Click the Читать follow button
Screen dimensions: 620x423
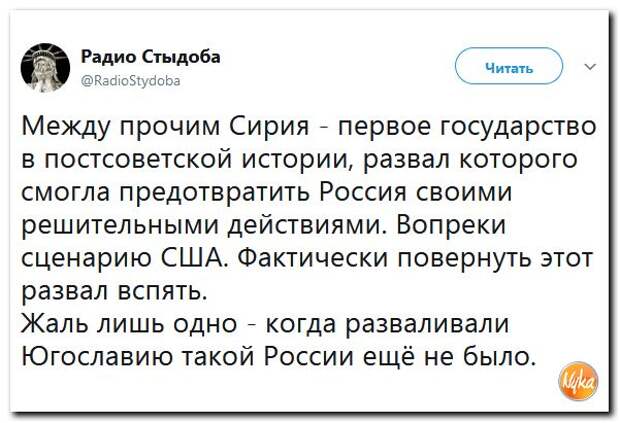pos(509,66)
